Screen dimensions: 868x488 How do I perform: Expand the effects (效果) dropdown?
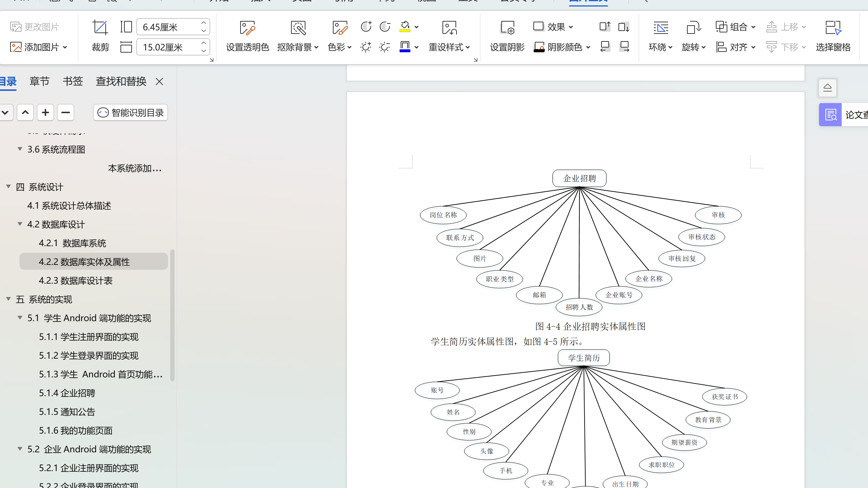(570, 27)
